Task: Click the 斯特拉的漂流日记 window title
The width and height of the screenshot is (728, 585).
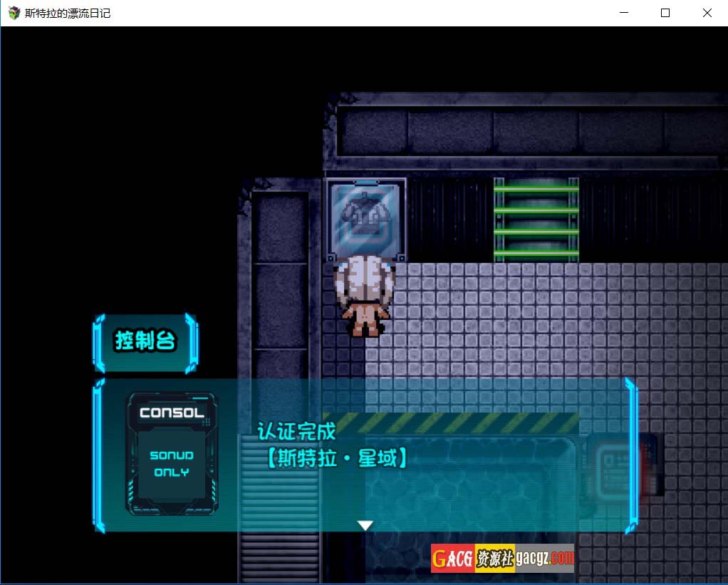Action: pyautogui.click(x=68, y=13)
